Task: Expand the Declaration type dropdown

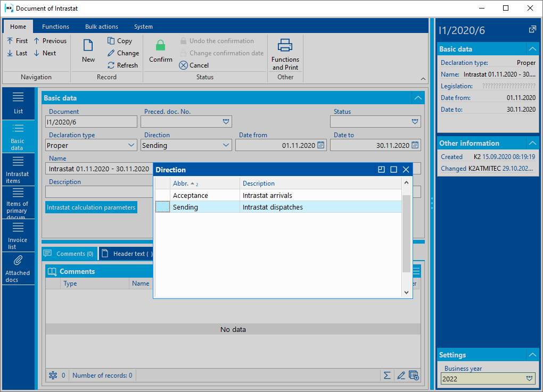Action: tap(131, 145)
